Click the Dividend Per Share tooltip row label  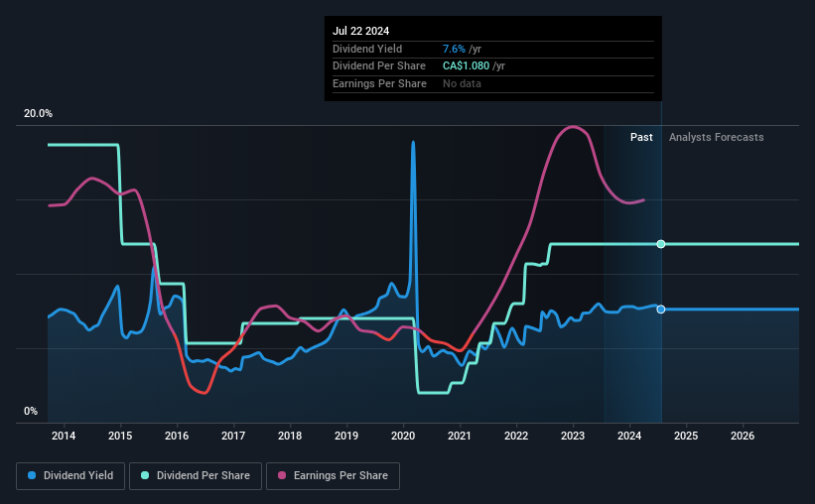coord(379,66)
